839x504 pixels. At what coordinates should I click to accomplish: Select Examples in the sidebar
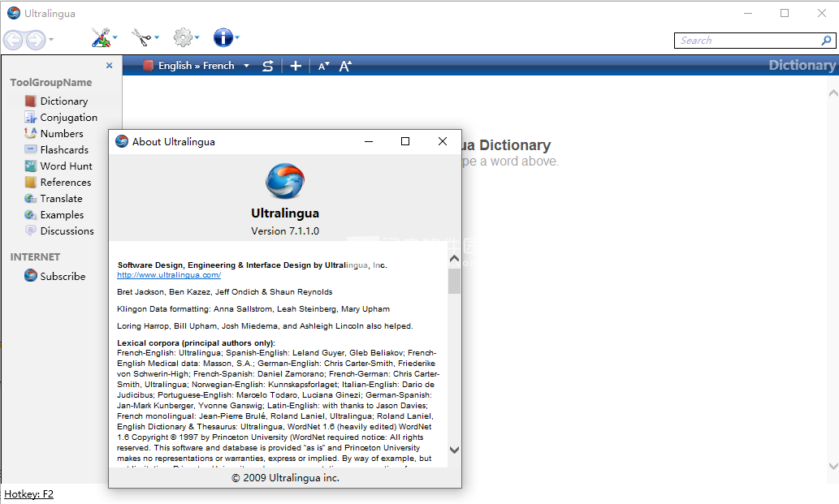[x=62, y=215]
